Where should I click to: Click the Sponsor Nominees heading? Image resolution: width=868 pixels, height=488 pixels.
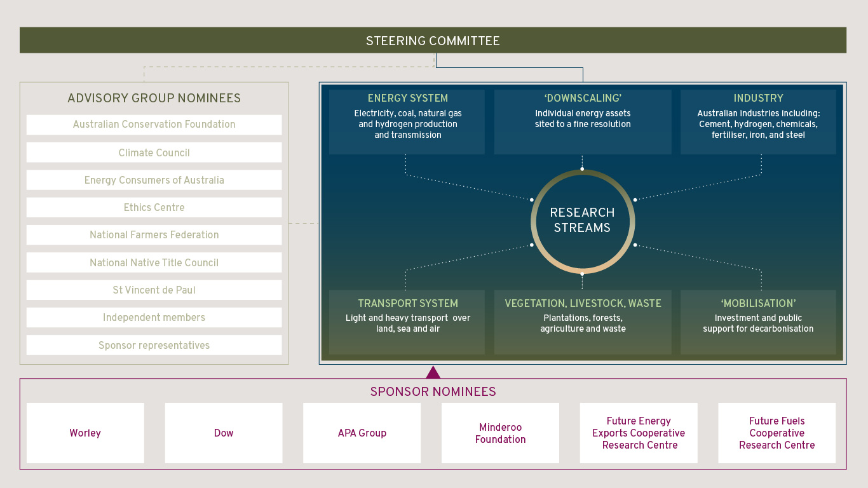[x=433, y=391]
